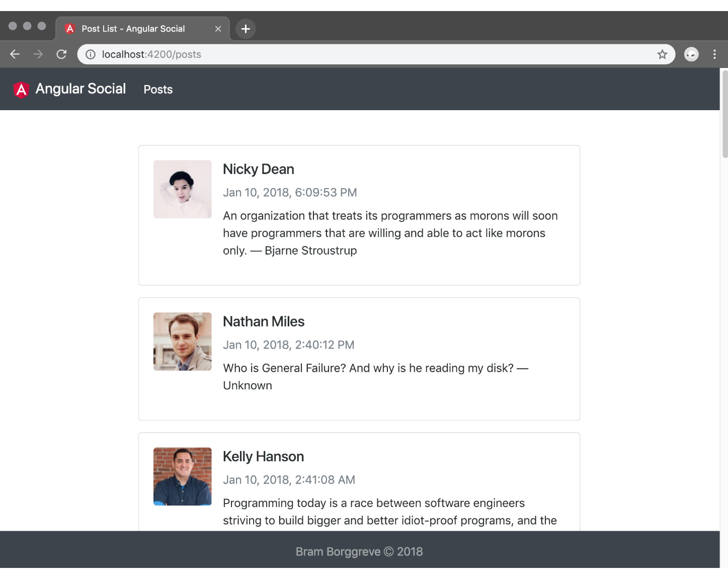Open the browser three-dot menu
This screenshot has height=579, width=728.
pos(714,54)
